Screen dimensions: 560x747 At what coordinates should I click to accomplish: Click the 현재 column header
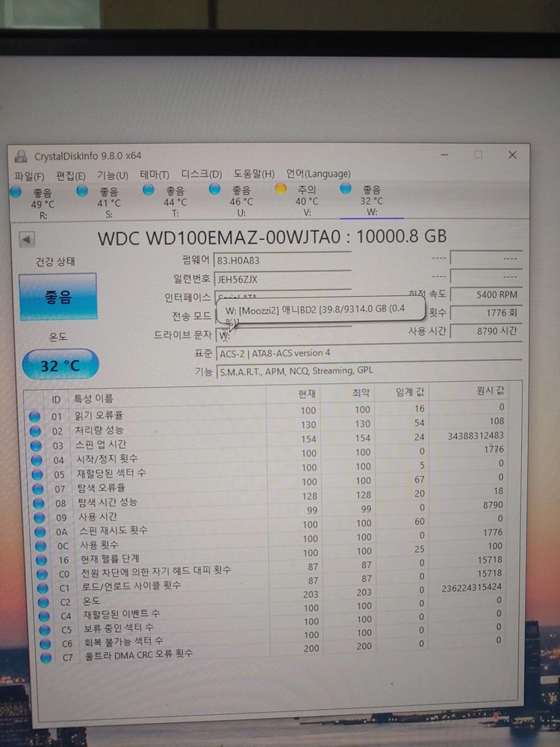pos(293,394)
